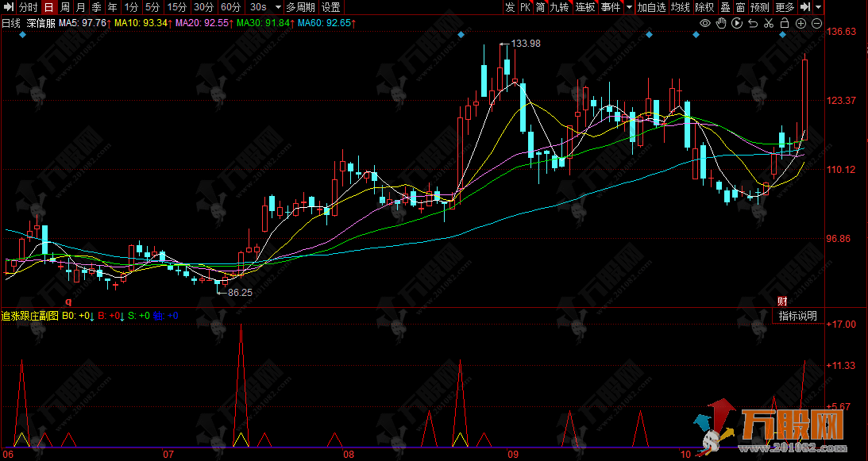The width and height of the screenshot is (868, 461).
Task: Click the MA5 moving average label
Action: 95,24
